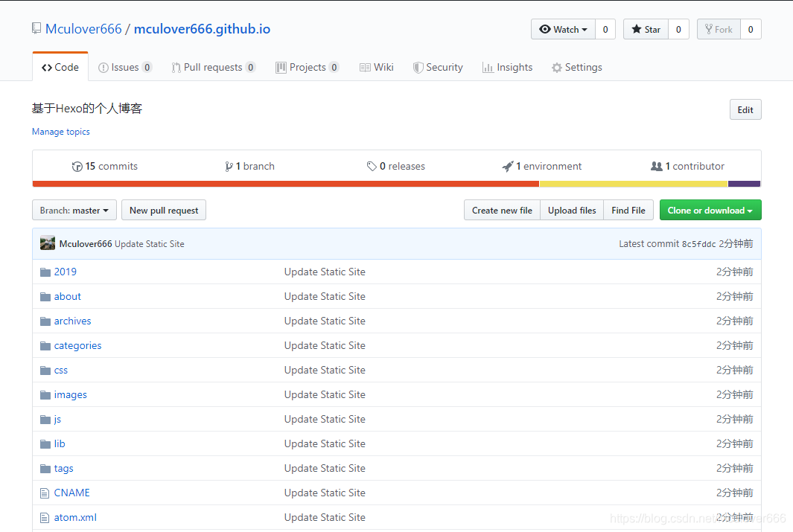Click Upload files button
The width and height of the screenshot is (793, 532).
click(x=572, y=210)
